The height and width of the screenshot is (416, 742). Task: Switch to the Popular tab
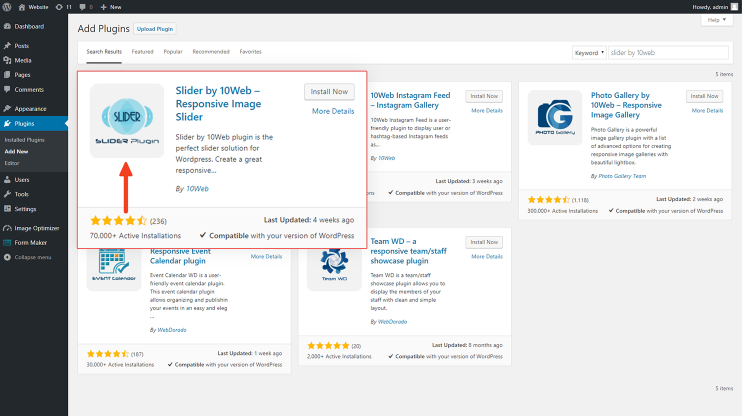point(173,52)
